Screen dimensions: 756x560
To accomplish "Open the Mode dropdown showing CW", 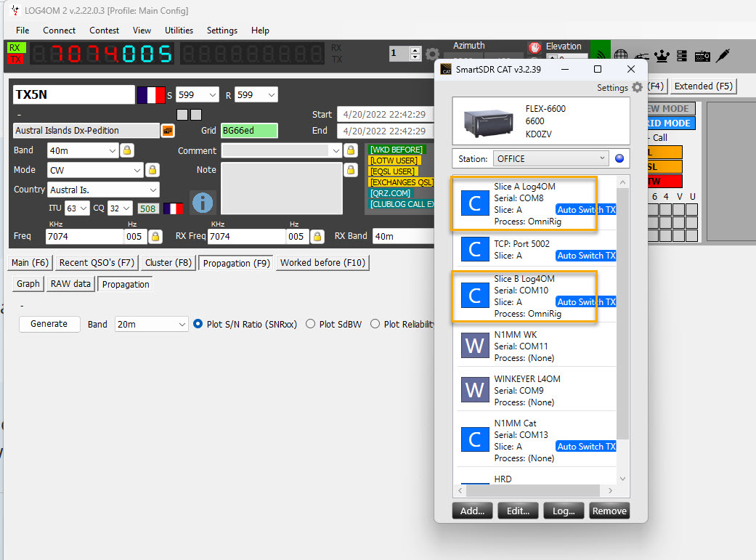I will click(95, 170).
